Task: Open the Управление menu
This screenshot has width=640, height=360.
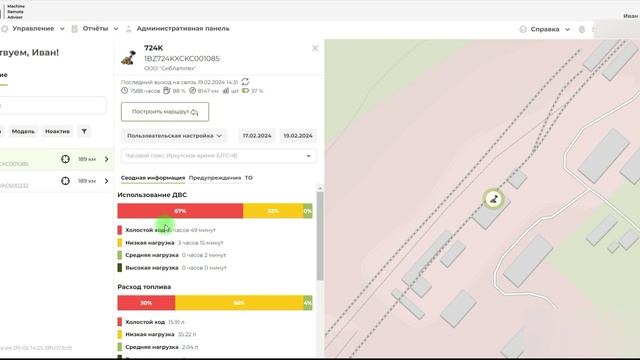Action: tap(33, 29)
